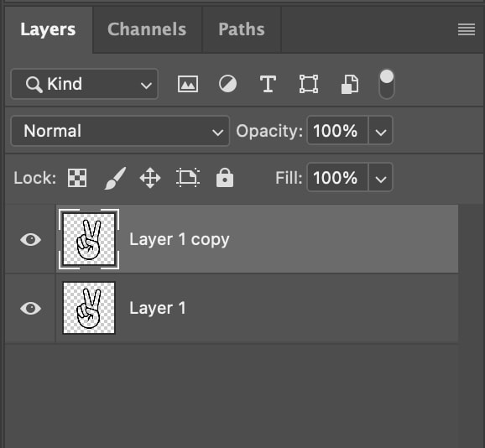Filter for smart objects icon
The width and height of the screenshot is (485, 448).
(350, 84)
